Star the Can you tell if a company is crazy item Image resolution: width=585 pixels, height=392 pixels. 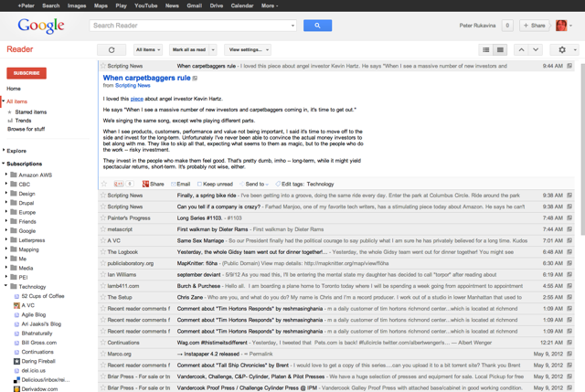[103, 207]
